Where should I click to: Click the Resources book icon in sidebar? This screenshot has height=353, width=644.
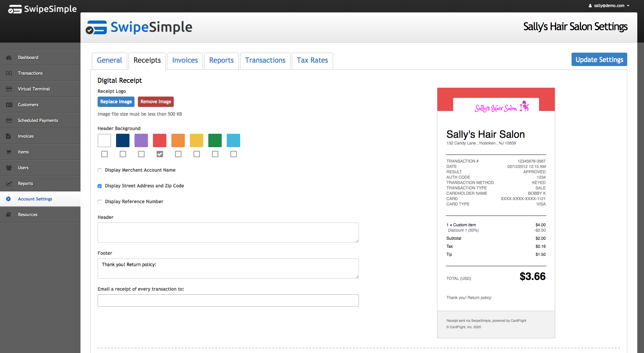(9, 215)
